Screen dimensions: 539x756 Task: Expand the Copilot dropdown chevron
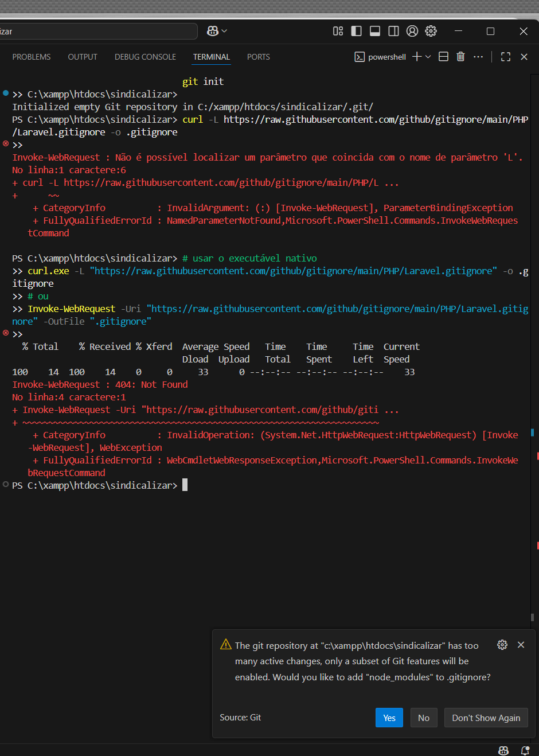click(x=224, y=31)
